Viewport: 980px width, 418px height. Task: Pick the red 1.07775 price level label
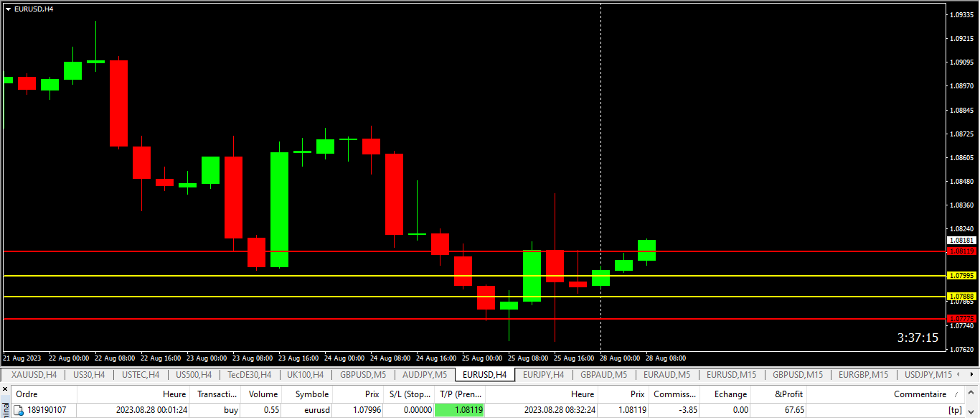click(x=961, y=318)
